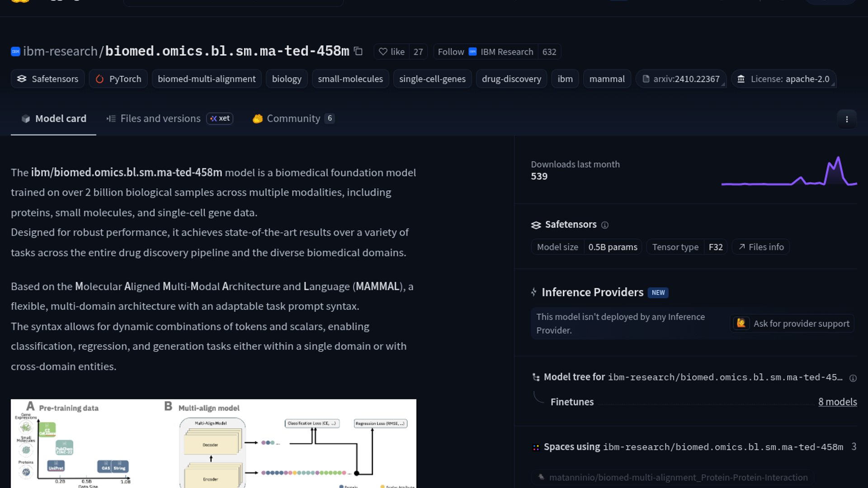
Task: Click the Inference Providers heading
Action: tap(592, 292)
